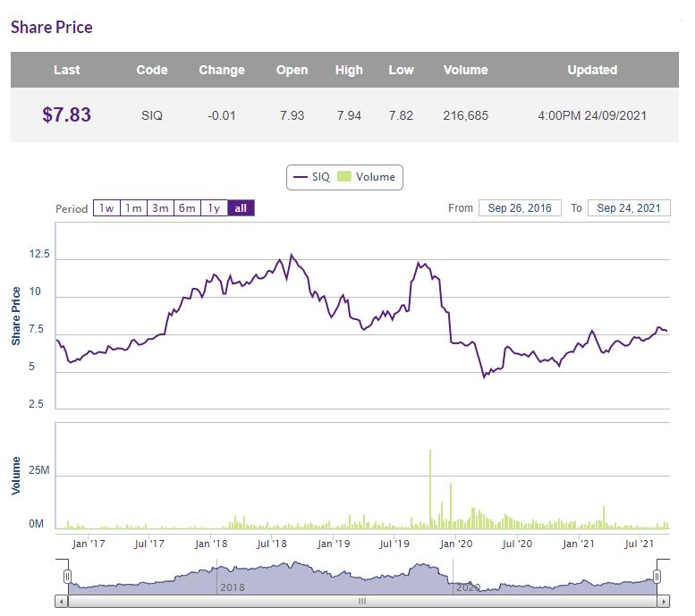This screenshot has width=695, height=616.
Task: Switch chart period to 3m
Action: pyautogui.click(x=160, y=208)
